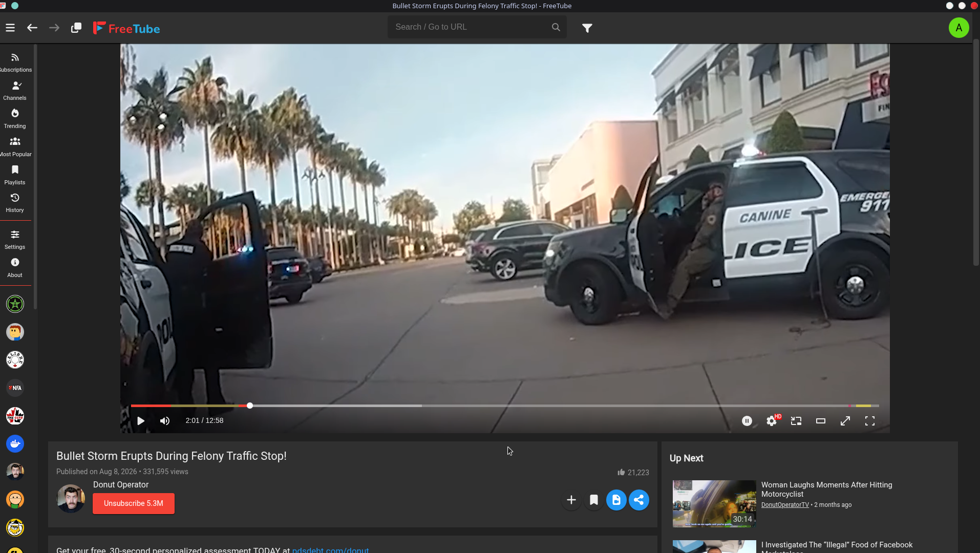Open the orange cartoon face channel avatar
The image size is (980, 553).
click(15, 500)
